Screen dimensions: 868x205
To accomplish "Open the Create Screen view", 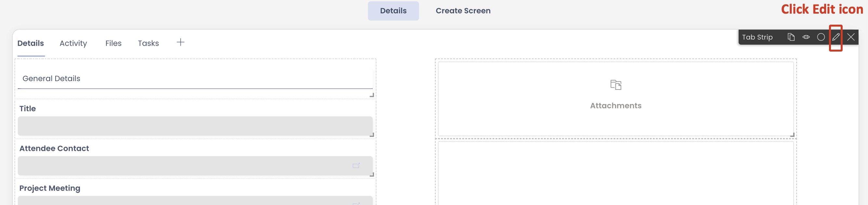I will point(463,11).
